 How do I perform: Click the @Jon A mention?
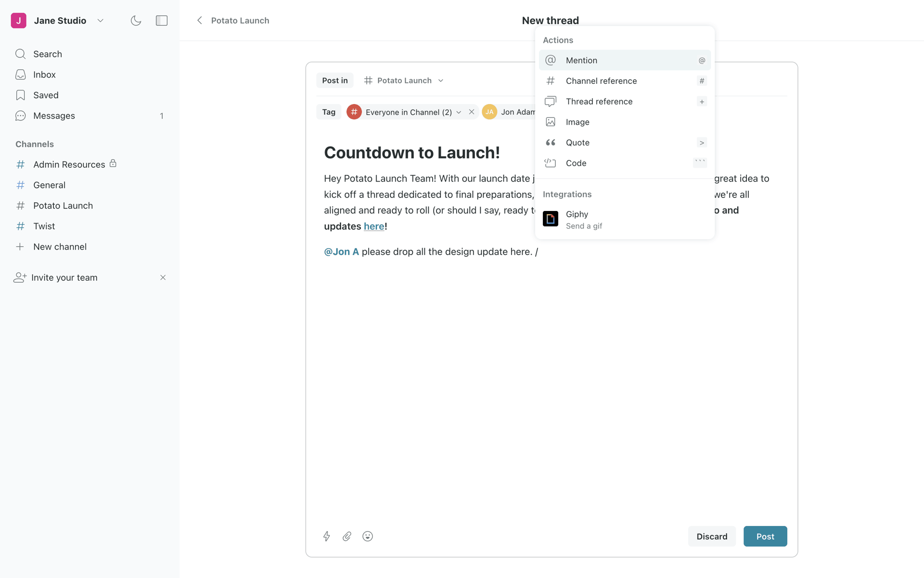341,252
